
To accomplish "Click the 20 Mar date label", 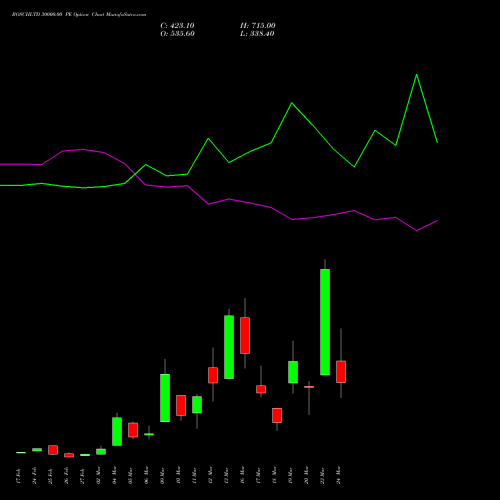I will pos(306,475).
